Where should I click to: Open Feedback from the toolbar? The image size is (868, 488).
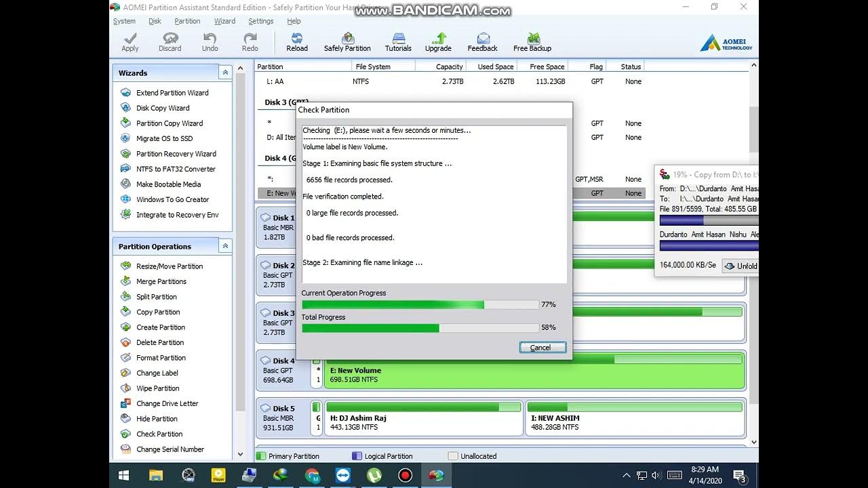[482, 42]
